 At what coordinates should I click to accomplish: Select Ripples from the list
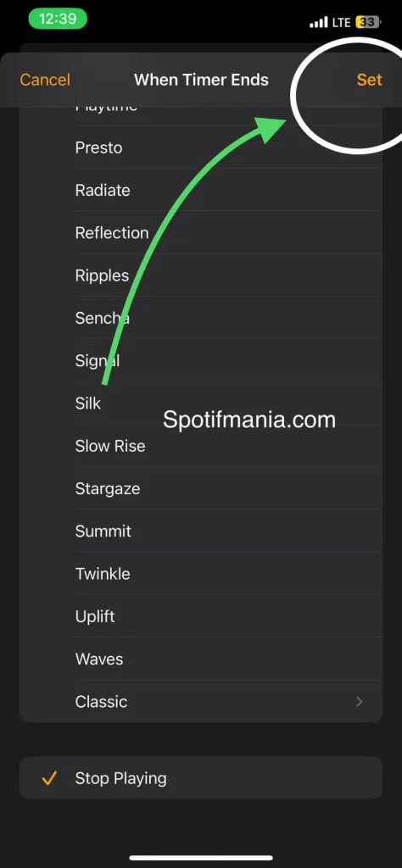[x=201, y=275]
